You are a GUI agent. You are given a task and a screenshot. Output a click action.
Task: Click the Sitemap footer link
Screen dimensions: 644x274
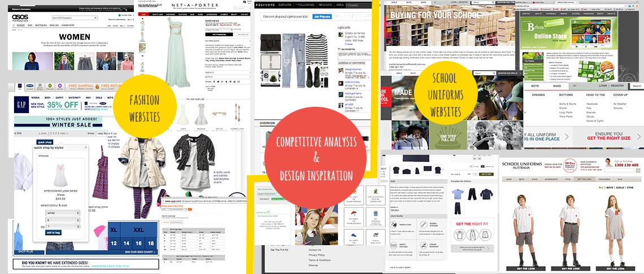pos(313,266)
